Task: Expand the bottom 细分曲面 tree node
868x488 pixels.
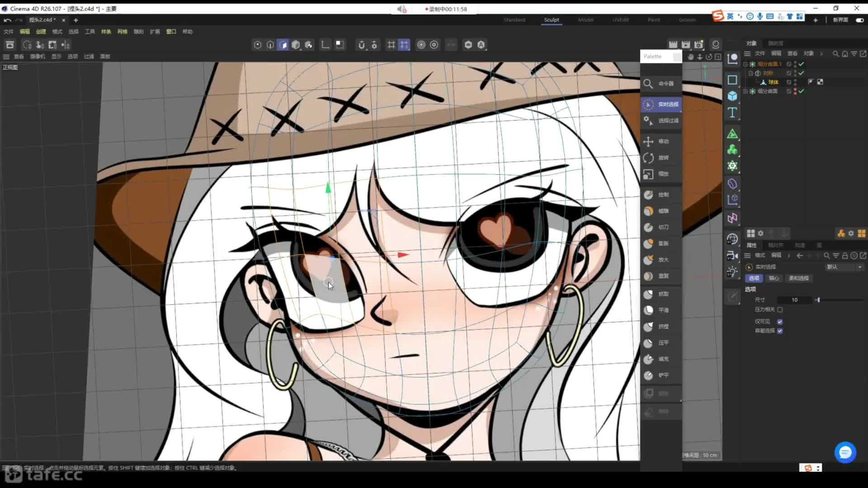Action: click(745, 91)
